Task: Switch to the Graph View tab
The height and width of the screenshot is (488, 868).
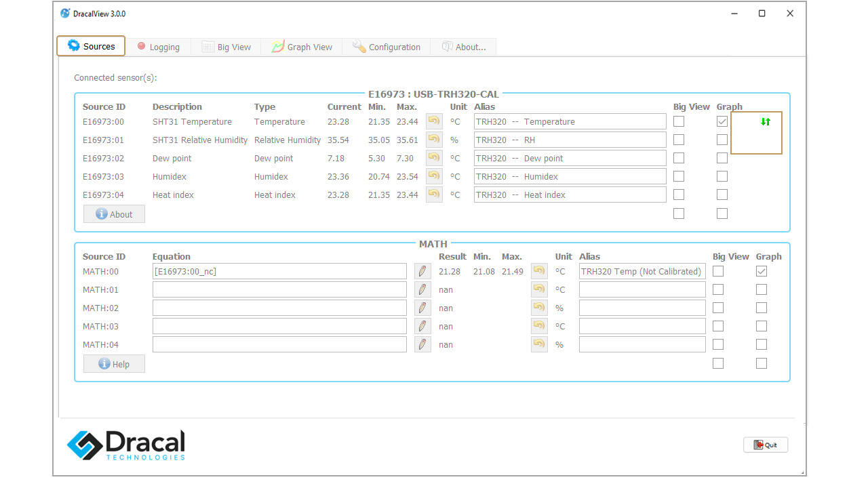Action: pyautogui.click(x=302, y=47)
